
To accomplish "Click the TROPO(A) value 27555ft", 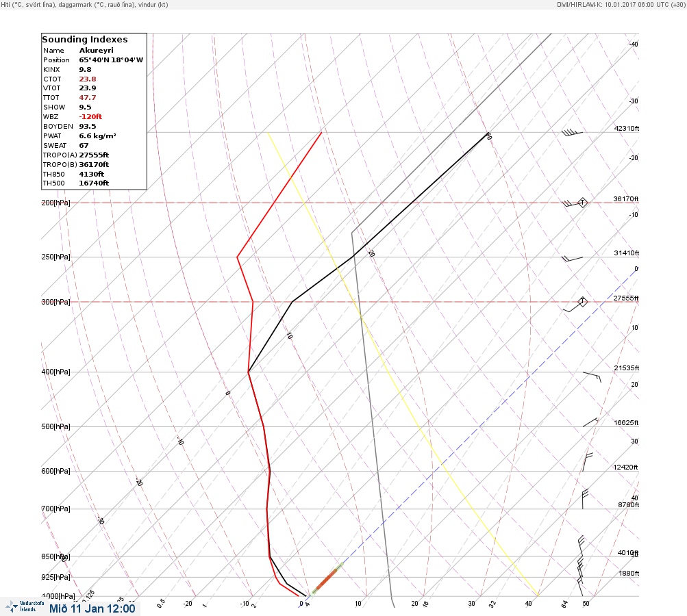I will (94, 155).
